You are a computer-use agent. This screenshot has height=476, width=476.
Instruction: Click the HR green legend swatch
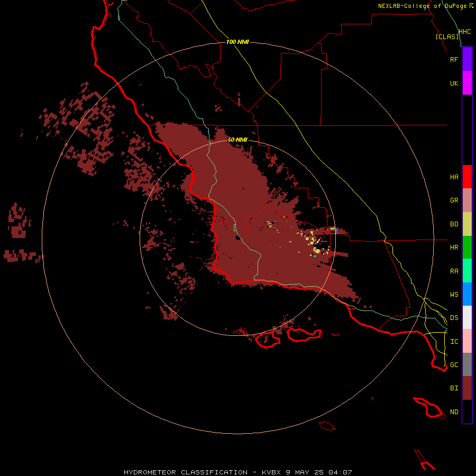pos(467,248)
